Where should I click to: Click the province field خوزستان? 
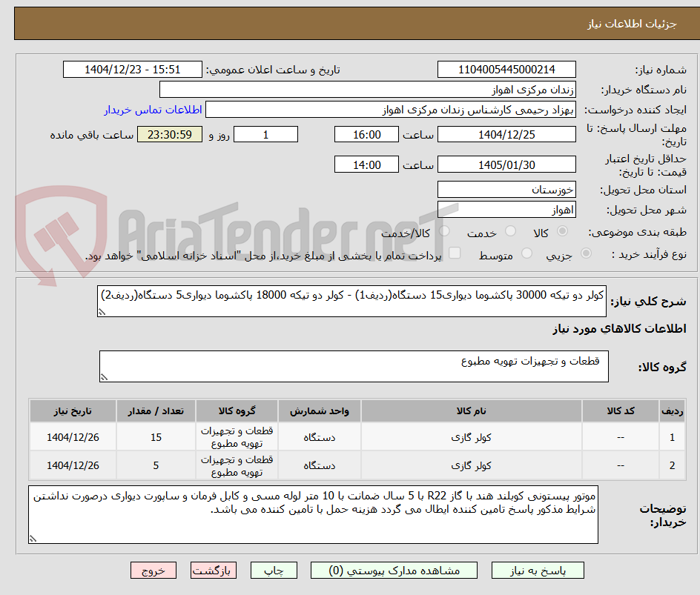coord(506,190)
